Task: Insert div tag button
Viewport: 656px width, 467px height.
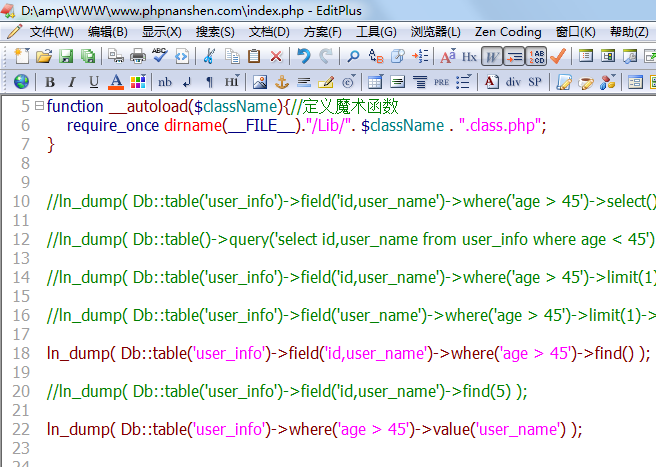Action: 513,82
